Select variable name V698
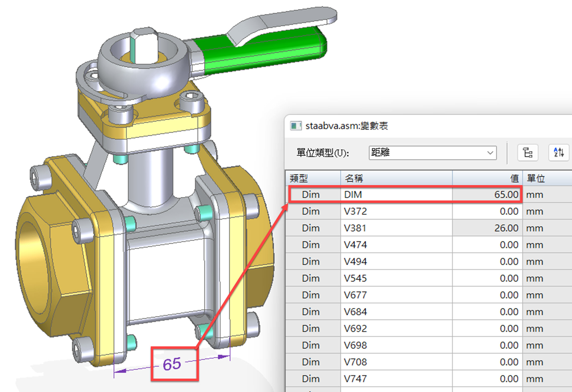The width and height of the screenshot is (572, 392). [x=396, y=345]
